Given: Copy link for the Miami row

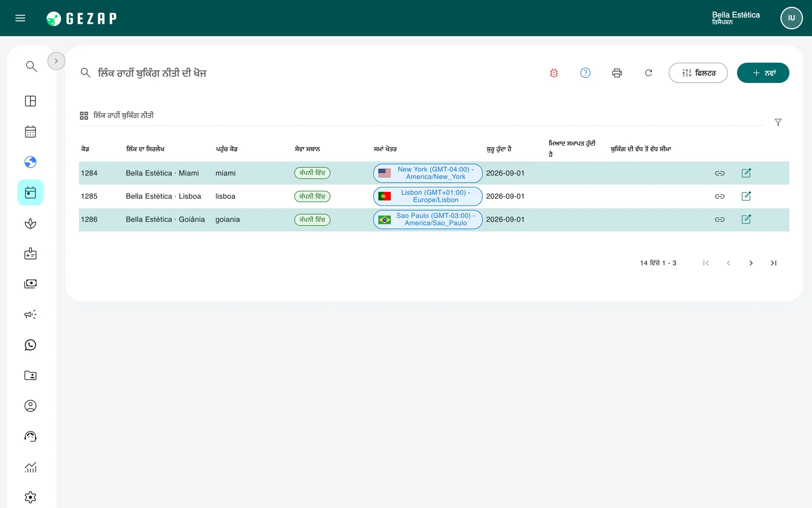Looking at the screenshot, I should (720, 173).
